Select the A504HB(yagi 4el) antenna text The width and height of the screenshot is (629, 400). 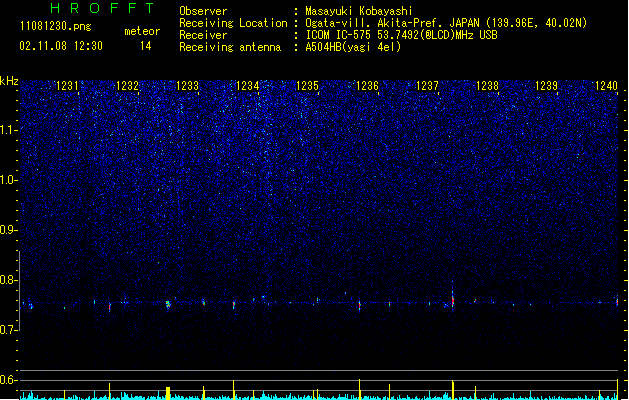point(353,47)
